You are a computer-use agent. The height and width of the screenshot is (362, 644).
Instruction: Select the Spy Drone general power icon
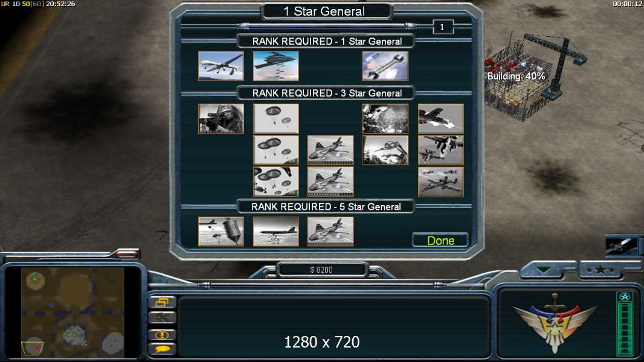[x=221, y=66]
